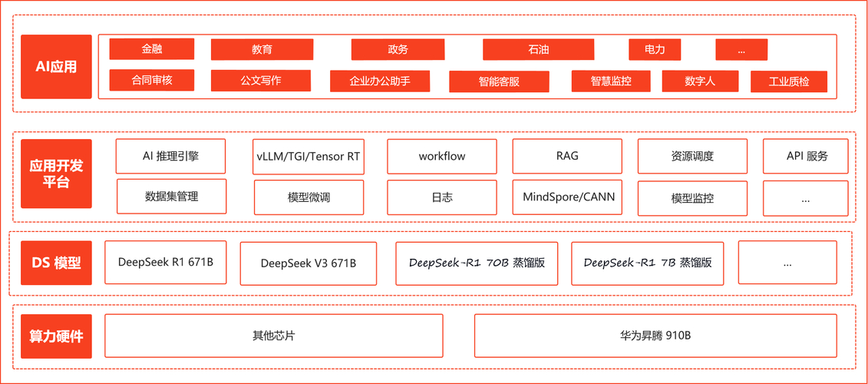This screenshot has height=384, width=868.
Task: Click the DeepSeek-R1 70B 蒸馏版 box
Action: [477, 263]
